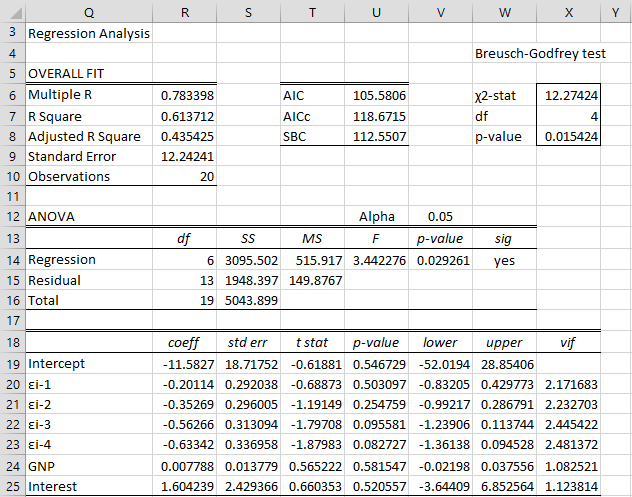The image size is (632, 497).
Task: Click the 'yes' sig cell
Action: click(x=505, y=260)
